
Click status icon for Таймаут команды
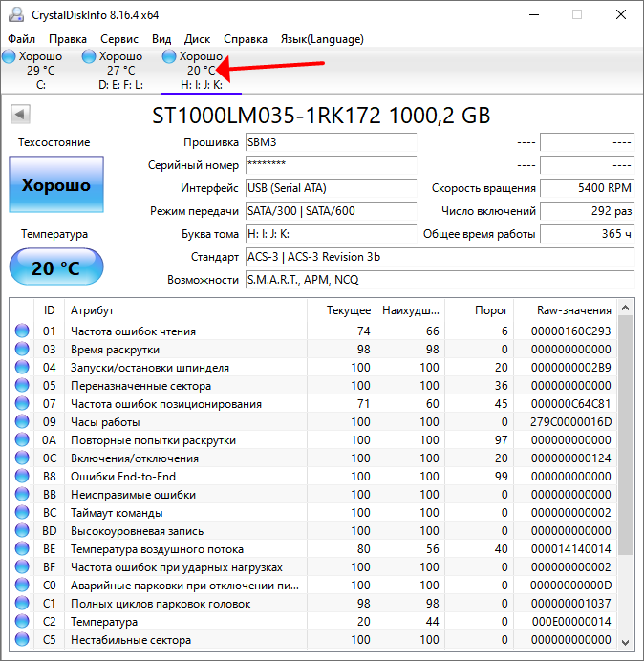[22, 512]
